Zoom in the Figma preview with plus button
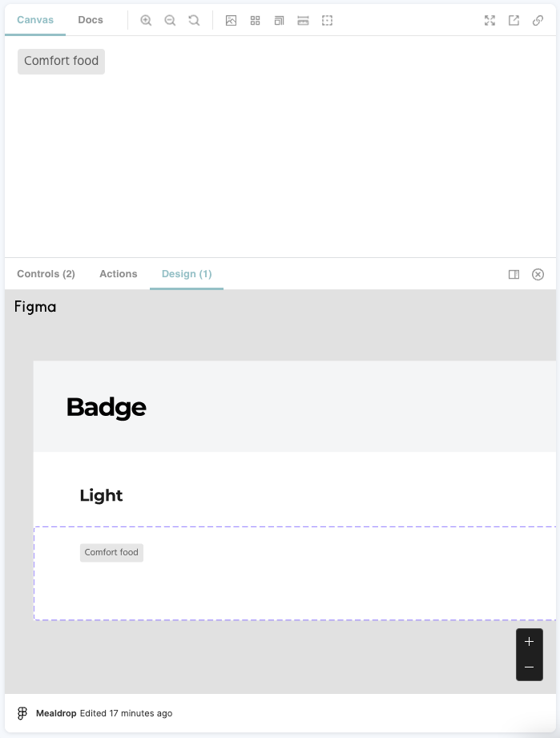Screen dimensions: 560x738 (x=530, y=642)
